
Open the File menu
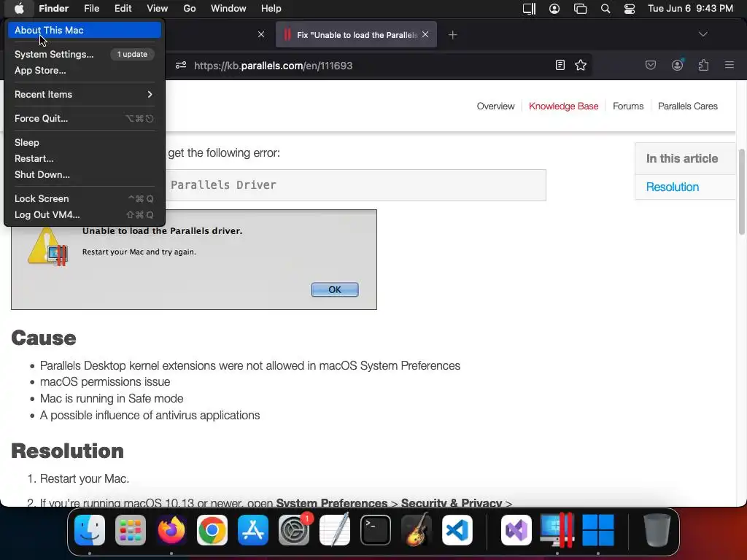(x=91, y=8)
